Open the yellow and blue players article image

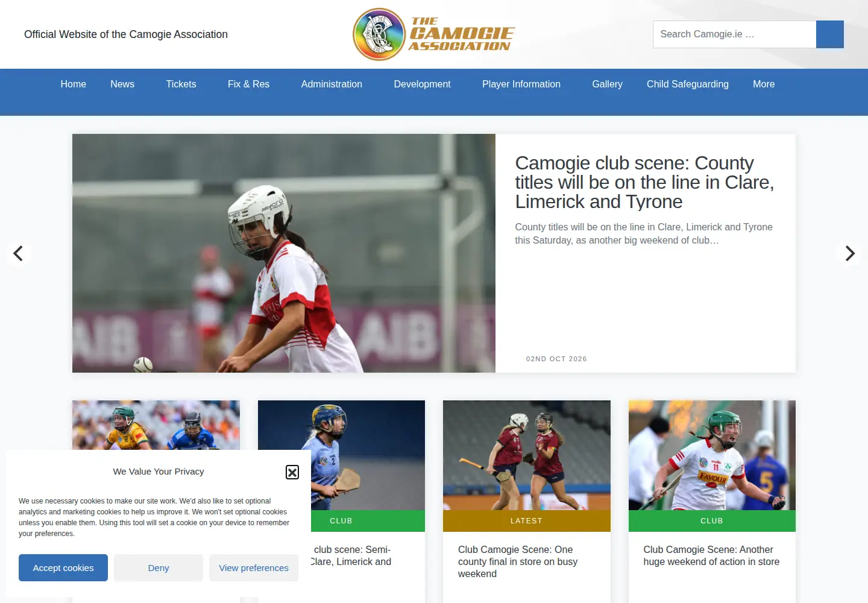click(156, 425)
